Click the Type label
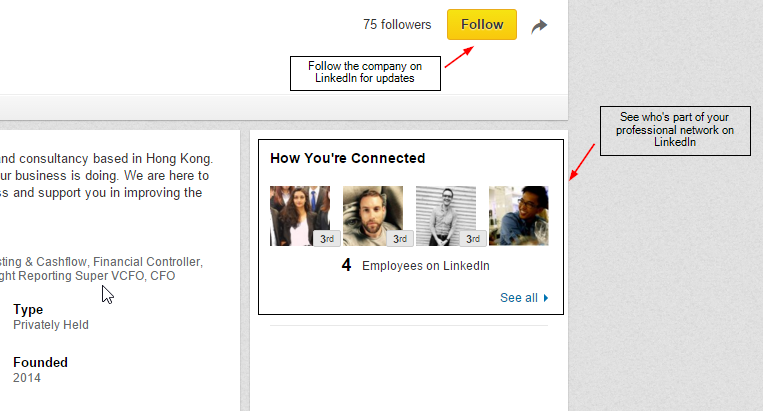Image resolution: width=763 pixels, height=411 pixels. coord(28,310)
